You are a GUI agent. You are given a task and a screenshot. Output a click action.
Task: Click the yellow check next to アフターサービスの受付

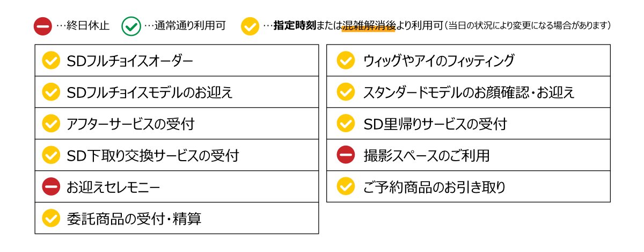pyautogui.click(x=51, y=124)
